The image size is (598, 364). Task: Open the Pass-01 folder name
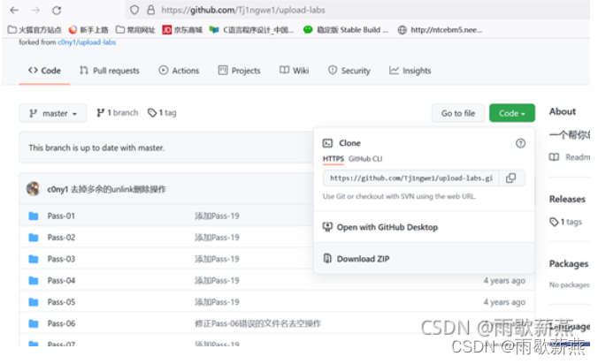tap(61, 216)
